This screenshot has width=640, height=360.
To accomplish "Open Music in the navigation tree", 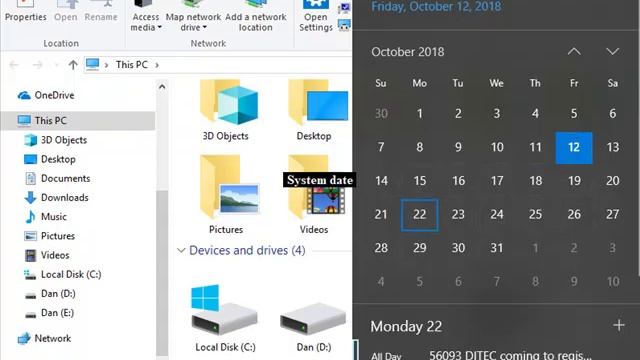I will click(x=45, y=217).
